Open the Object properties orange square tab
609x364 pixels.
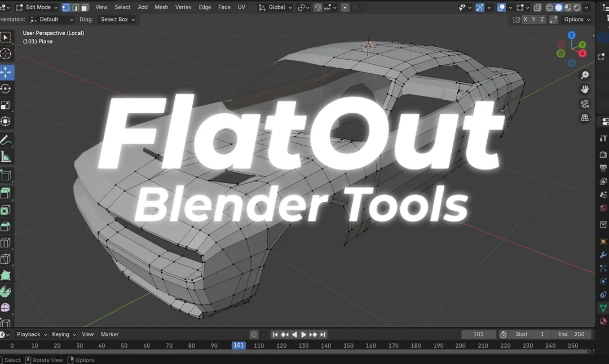[603, 241]
